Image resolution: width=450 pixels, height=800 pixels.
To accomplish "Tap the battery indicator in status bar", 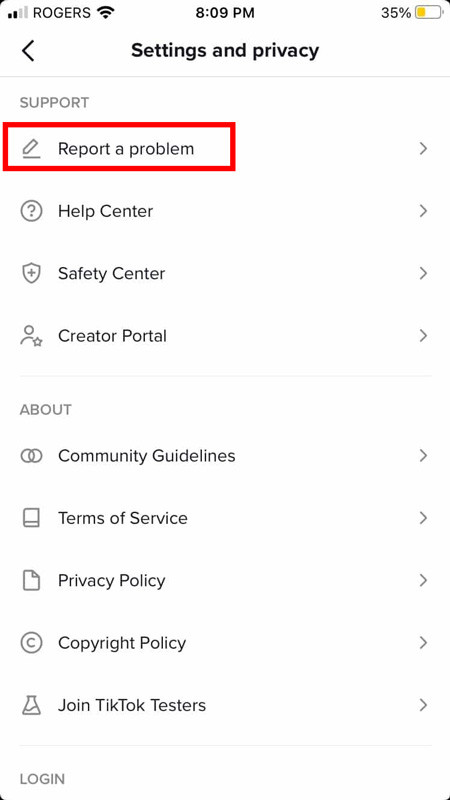I will (x=428, y=13).
